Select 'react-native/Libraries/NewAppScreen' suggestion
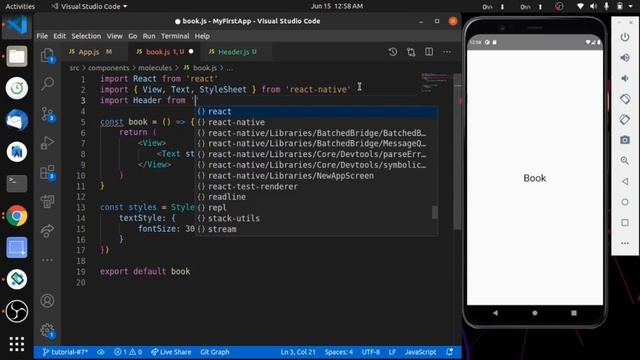The height and width of the screenshot is (360, 640). pyautogui.click(x=316, y=176)
